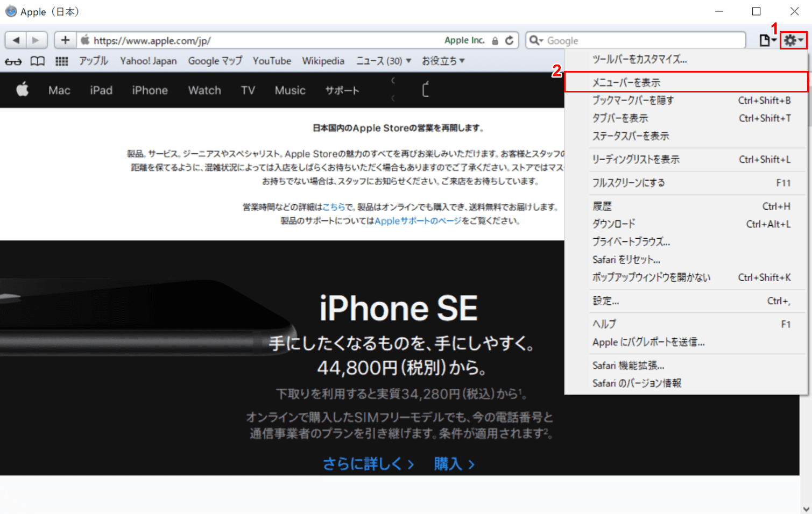The image size is (812, 514).
Task: Expand the ニュース (30) bookmark folder
Action: pos(384,61)
